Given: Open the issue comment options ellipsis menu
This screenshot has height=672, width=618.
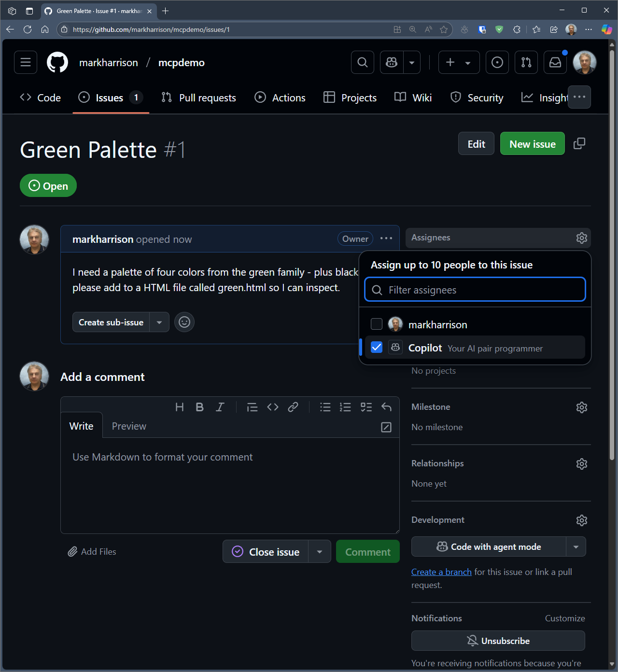Looking at the screenshot, I should tap(386, 238).
